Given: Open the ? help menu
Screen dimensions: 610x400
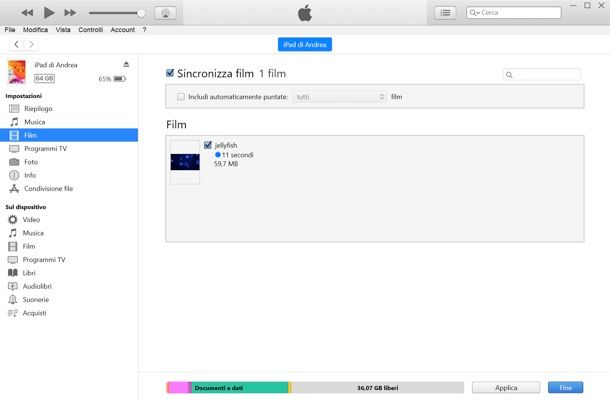Looking at the screenshot, I should (x=144, y=30).
